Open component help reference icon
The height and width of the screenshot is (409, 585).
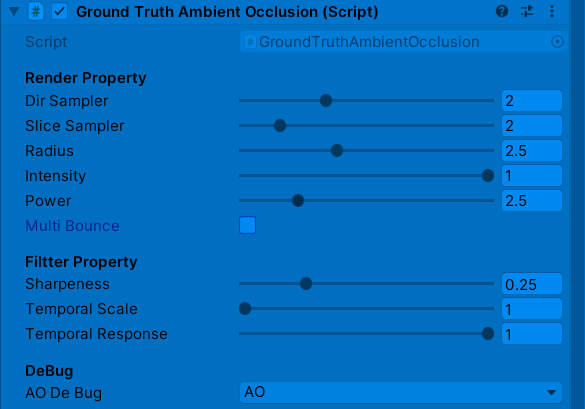tap(502, 12)
